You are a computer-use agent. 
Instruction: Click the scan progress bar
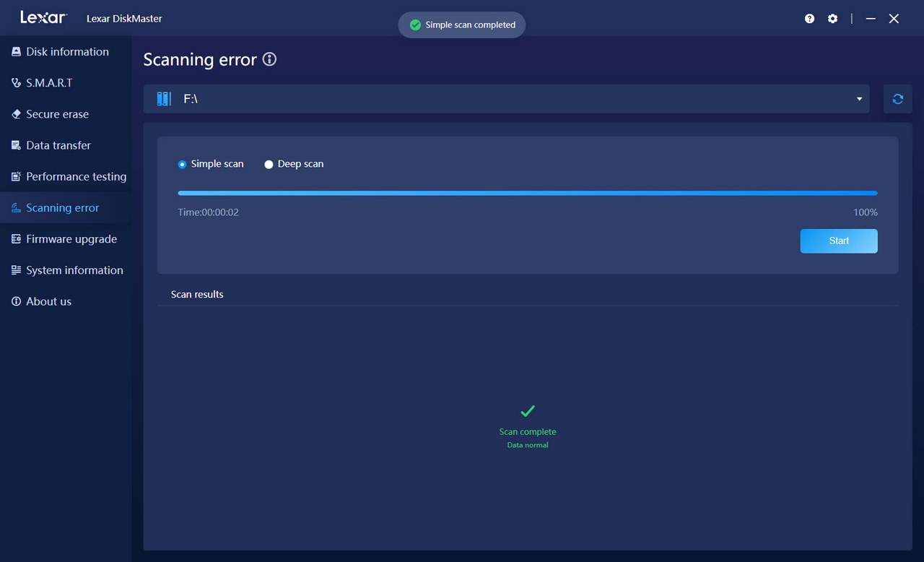528,194
